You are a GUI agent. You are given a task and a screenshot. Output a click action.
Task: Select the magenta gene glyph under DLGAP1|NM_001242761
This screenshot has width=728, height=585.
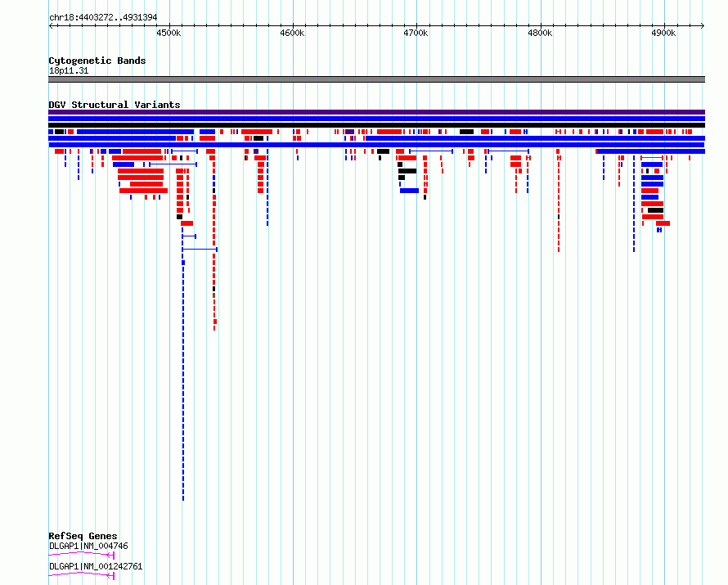tap(81, 575)
